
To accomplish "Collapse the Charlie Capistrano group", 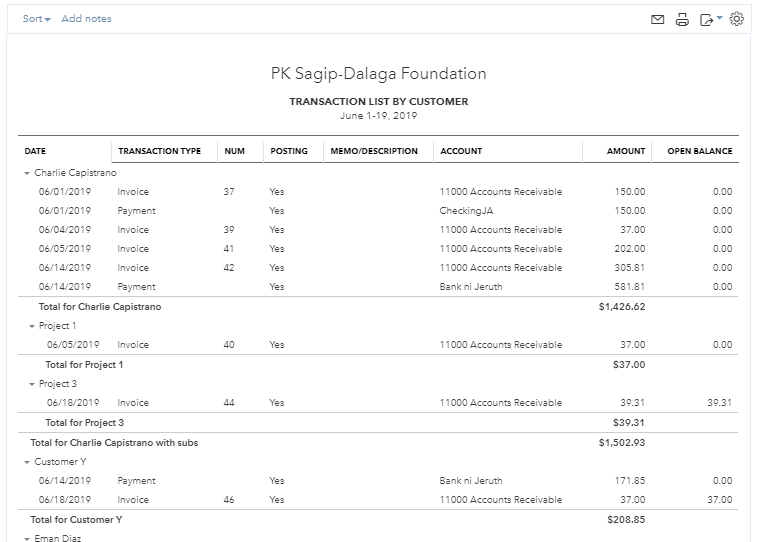I will coord(27,173).
